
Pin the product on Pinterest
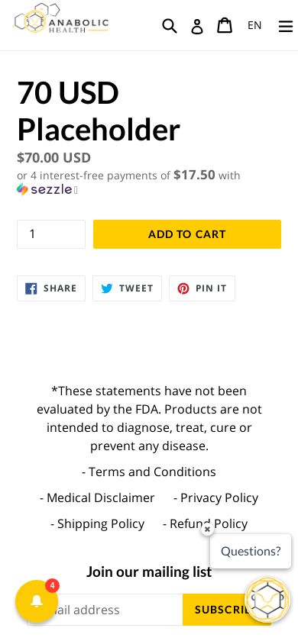click(x=202, y=288)
